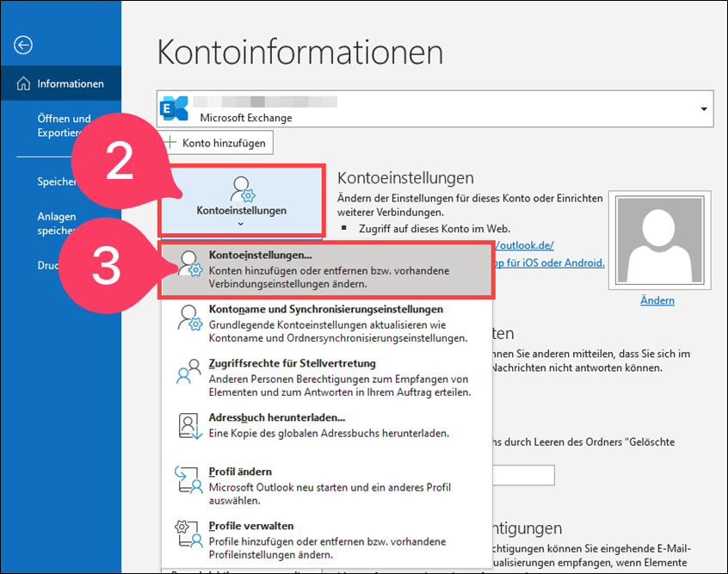Select Anlagen speichern in sidebar
Screen dimensions: 728x574
coord(57,224)
